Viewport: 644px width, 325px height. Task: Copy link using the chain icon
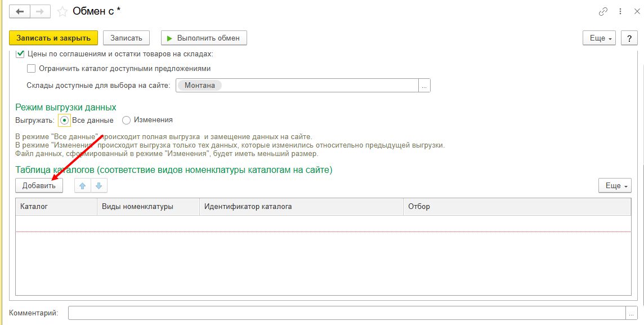(603, 11)
